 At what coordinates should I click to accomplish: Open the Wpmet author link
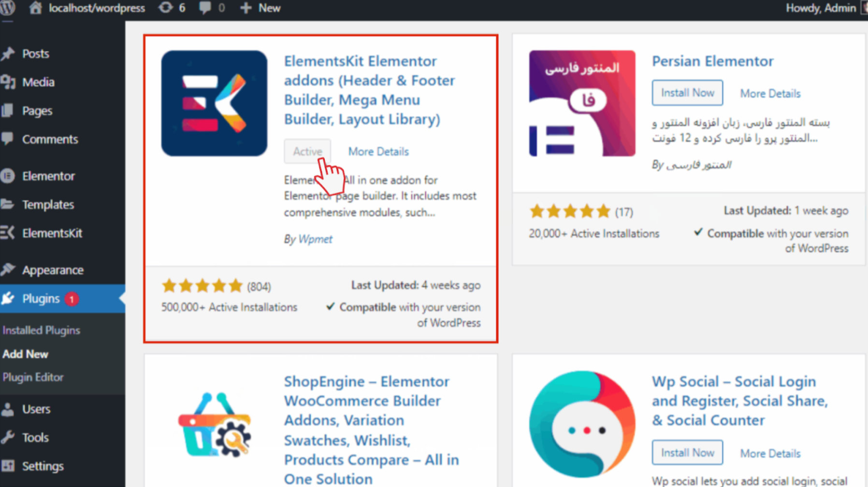[x=315, y=239]
